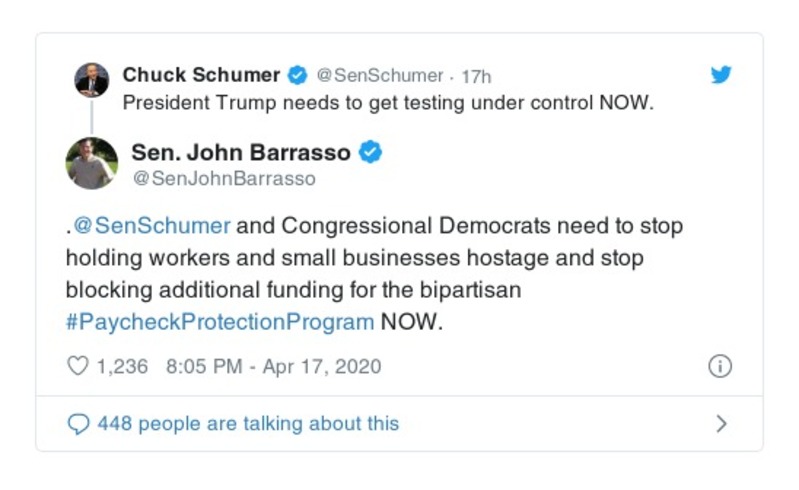Click the .@SenSchumer mention in the reply text
Screen dimensions: 799x490
tap(148, 226)
